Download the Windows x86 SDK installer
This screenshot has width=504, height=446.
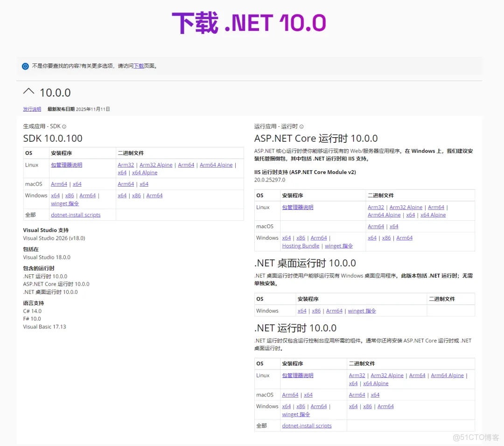[69, 195]
